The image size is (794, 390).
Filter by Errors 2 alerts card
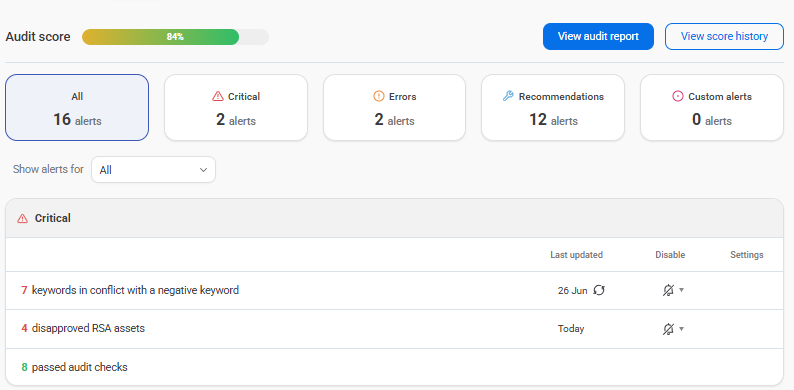[x=394, y=107]
